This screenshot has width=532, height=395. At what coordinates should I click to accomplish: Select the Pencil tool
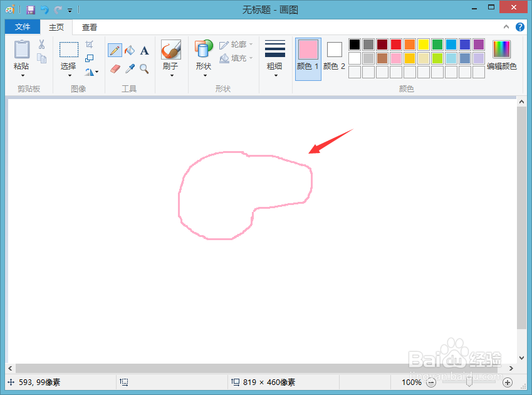point(115,50)
